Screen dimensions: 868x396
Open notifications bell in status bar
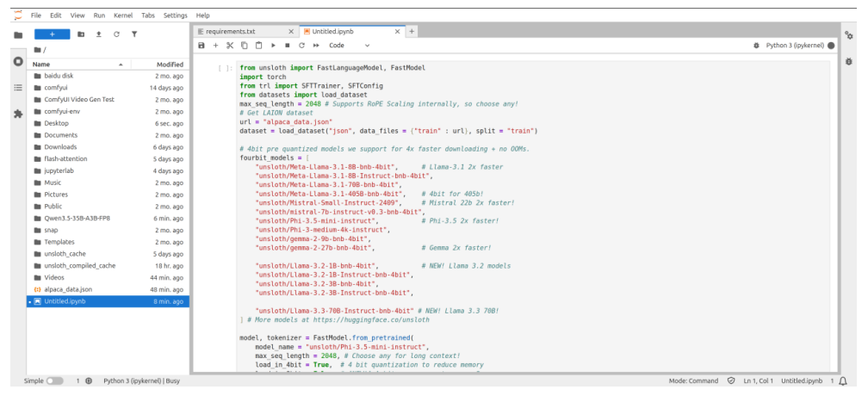pyautogui.click(x=843, y=381)
